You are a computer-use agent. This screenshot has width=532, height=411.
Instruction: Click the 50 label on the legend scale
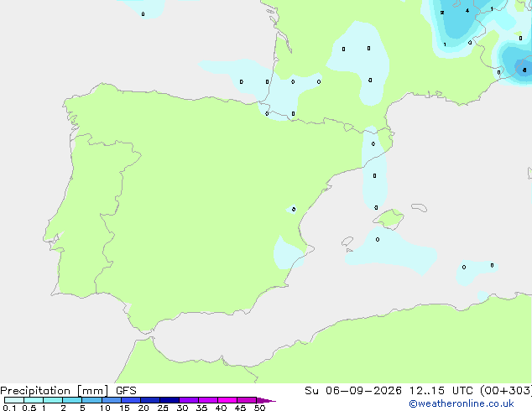click(x=259, y=408)
